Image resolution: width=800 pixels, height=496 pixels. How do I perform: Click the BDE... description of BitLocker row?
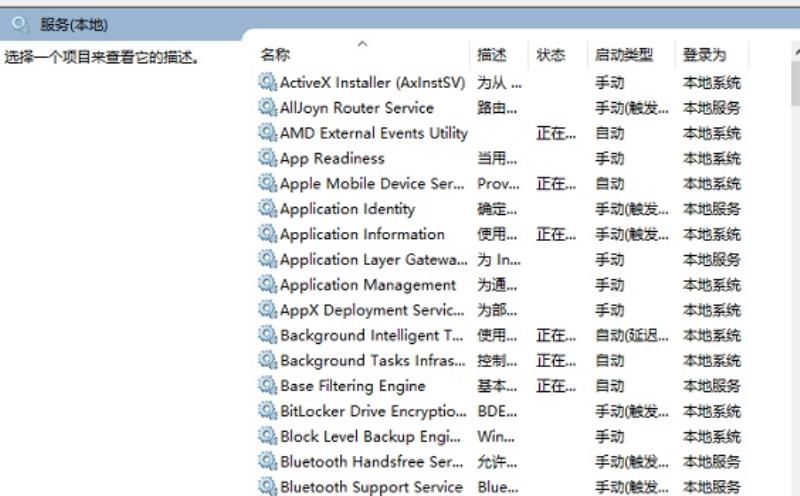(x=497, y=411)
